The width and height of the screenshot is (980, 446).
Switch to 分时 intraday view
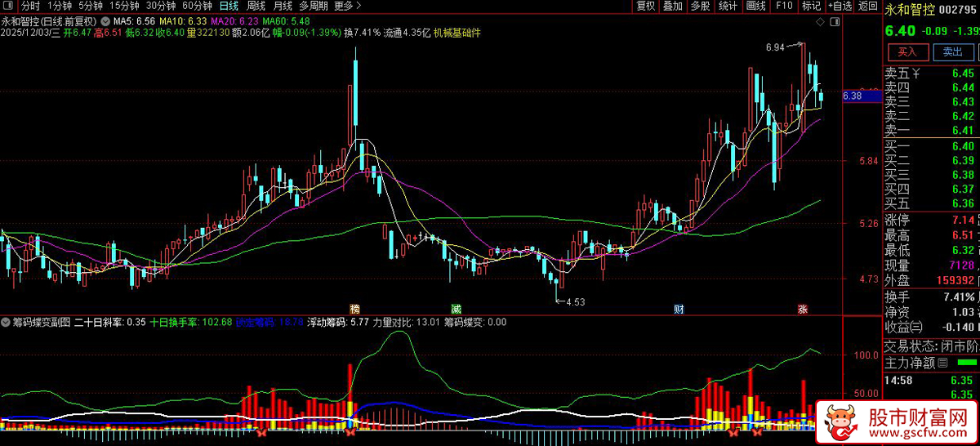[29, 6]
